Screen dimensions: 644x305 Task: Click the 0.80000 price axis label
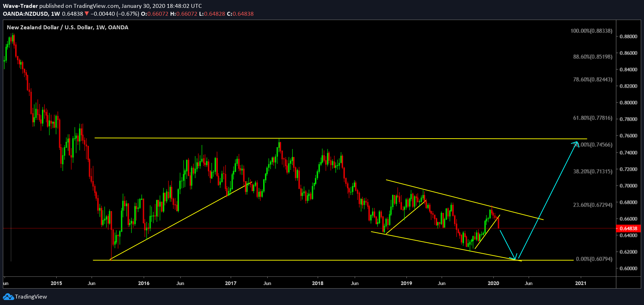628,102
